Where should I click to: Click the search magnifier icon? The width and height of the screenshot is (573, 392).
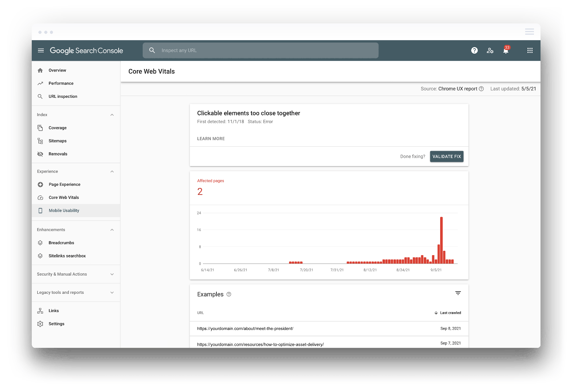point(152,50)
